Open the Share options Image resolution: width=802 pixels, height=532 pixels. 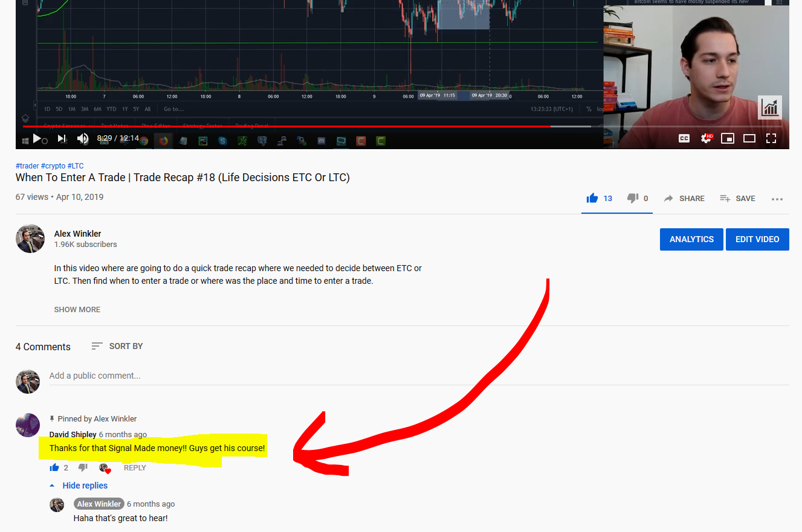(x=684, y=198)
